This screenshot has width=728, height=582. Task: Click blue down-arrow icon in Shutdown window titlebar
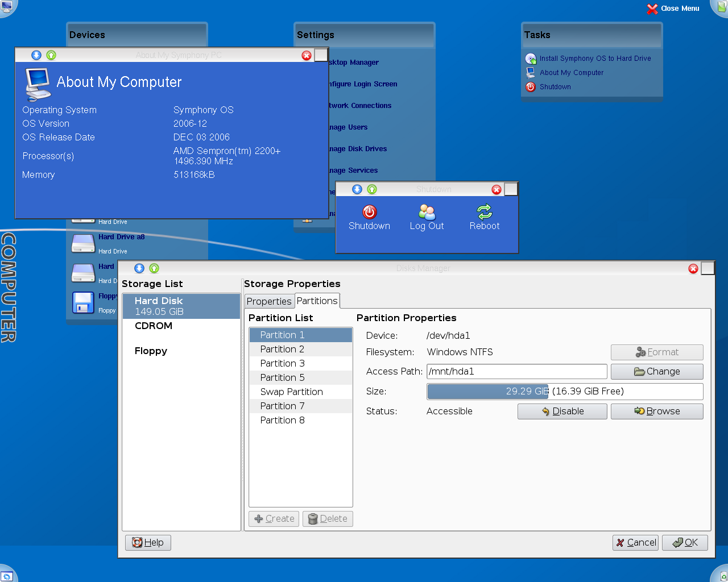(357, 189)
